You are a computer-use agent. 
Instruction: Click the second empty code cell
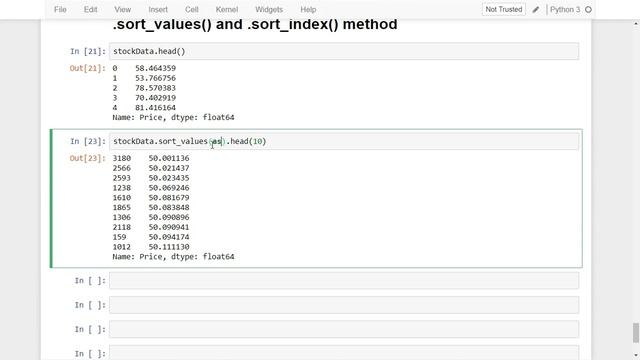pos(344,305)
